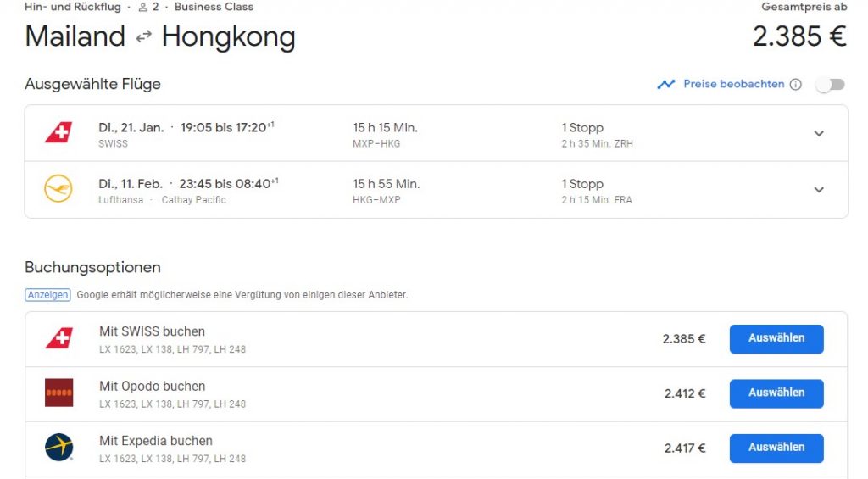Click the SWISS logo in booking options
The width and height of the screenshot is (868, 479).
[x=58, y=338]
